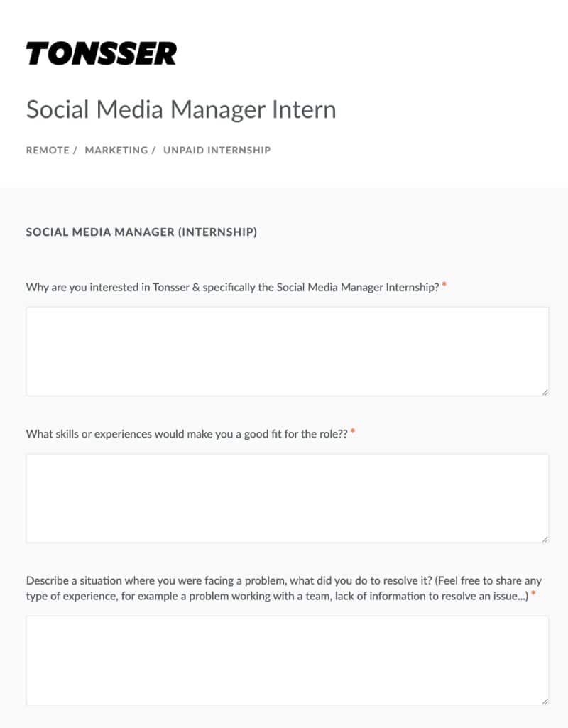568x728 pixels.
Task: Click the 'Social Media Manager Intern' page title
Action: pyautogui.click(x=181, y=109)
